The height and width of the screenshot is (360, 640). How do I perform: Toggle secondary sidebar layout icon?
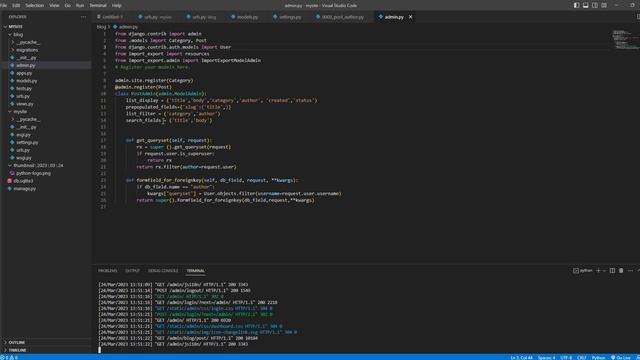(595, 5)
